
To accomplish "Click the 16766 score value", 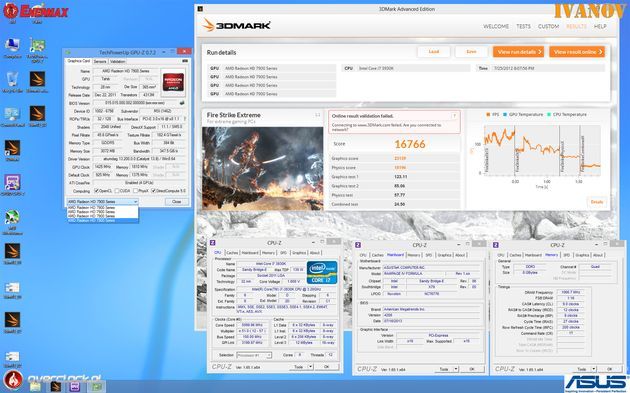I will click(x=409, y=144).
